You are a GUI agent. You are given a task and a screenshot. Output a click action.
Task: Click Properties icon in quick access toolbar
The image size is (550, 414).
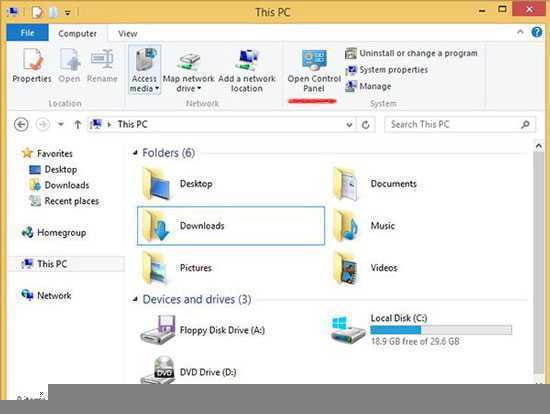36,12
